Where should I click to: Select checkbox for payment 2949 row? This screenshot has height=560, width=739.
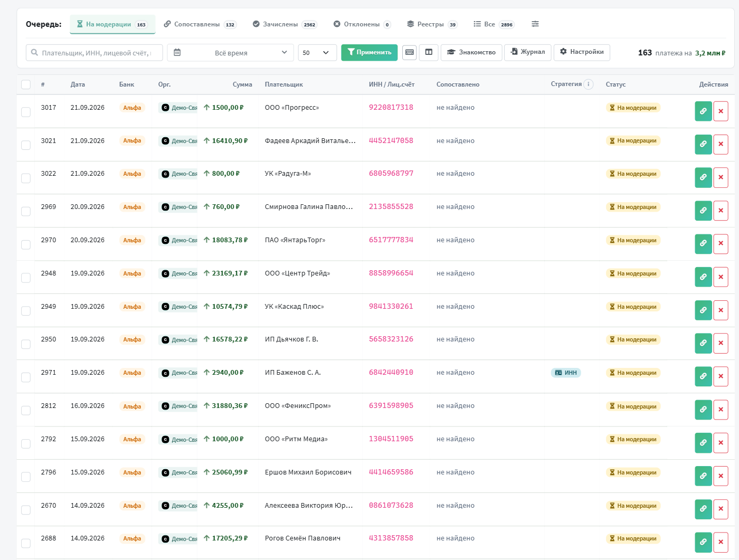tap(26, 311)
